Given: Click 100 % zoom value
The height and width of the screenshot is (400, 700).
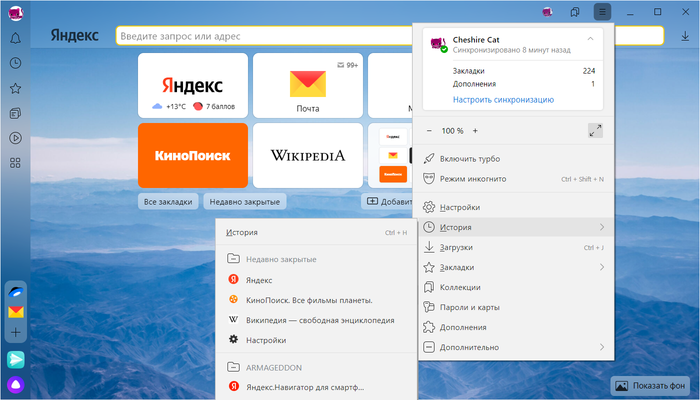Looking at the screenshot, I should pyautogui.click(x=452, y=131).
